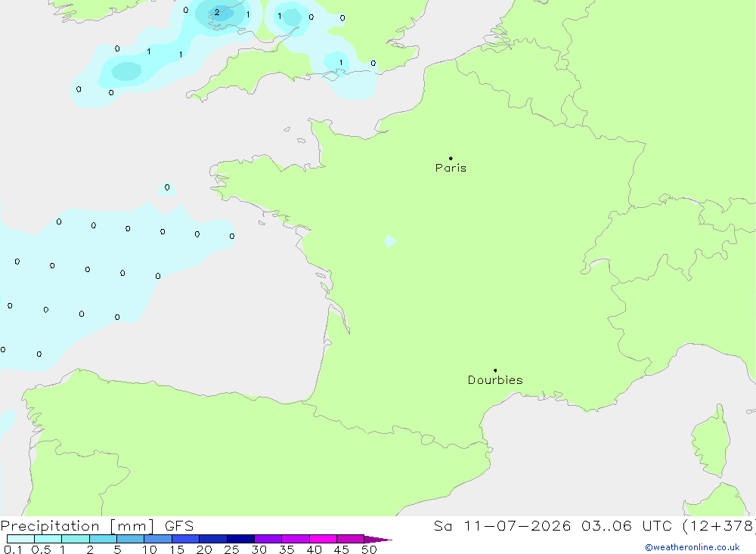Click the Paris location dot marker
Image resolution: width=756 pixels, height=554 pixels.
point(451,158)
